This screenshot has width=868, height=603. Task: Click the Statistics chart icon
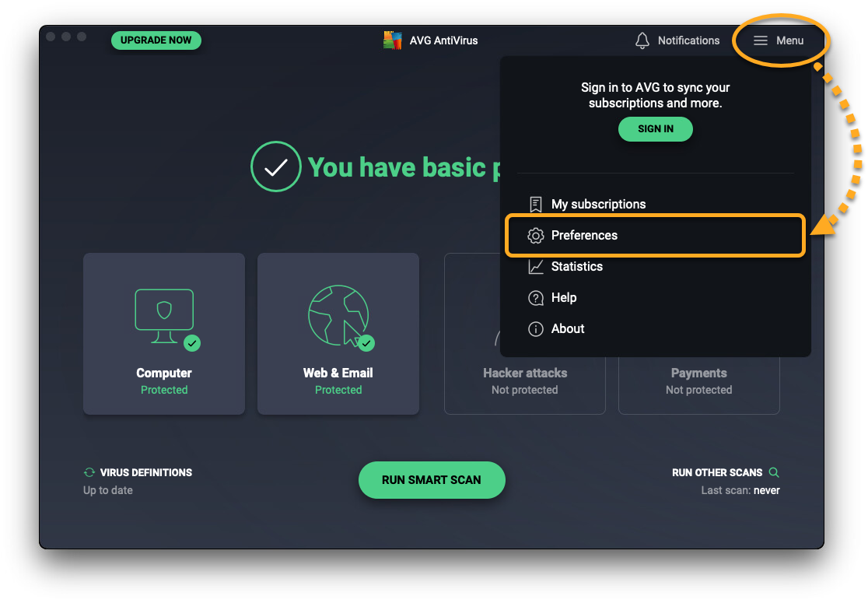click(535, 267)
